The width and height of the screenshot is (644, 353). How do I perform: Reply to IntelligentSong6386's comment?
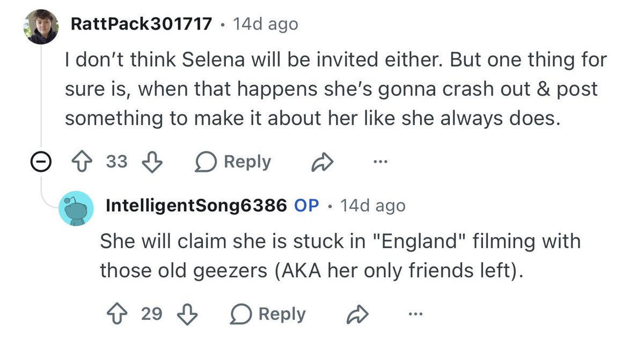(x=268, y=314)
